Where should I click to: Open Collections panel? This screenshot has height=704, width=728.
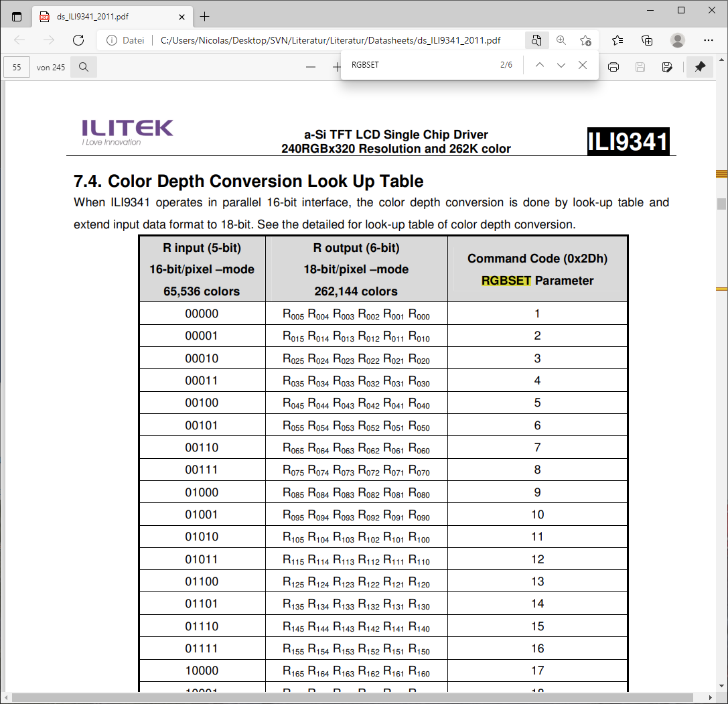pyautogui.click(x=647, y=40)
